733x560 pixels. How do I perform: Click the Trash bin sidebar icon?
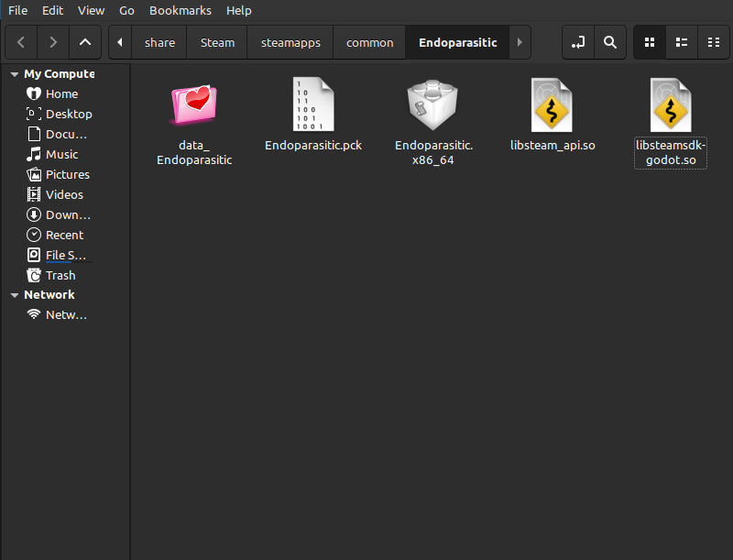(x=34, y=275)
